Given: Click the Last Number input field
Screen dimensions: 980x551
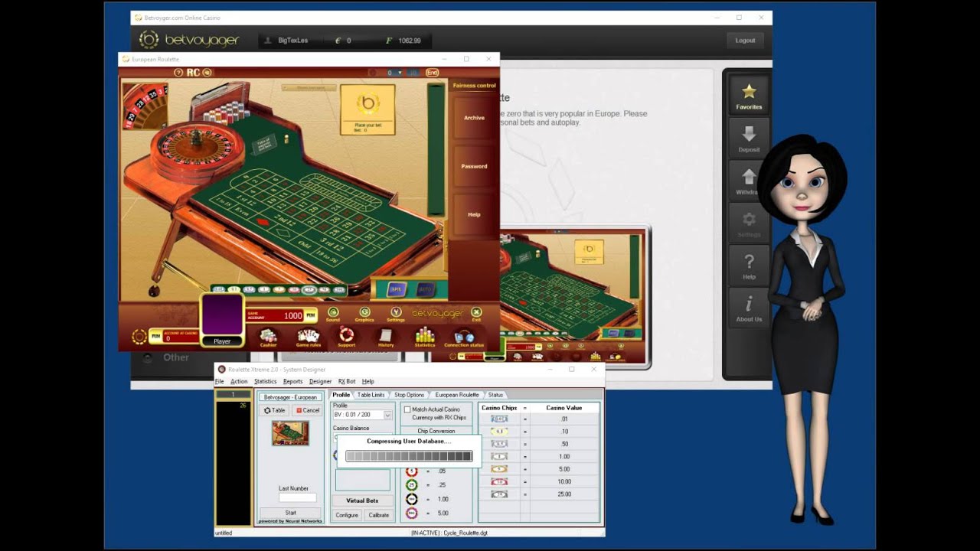Looking at the screenshot, I should tap(297, 497).
